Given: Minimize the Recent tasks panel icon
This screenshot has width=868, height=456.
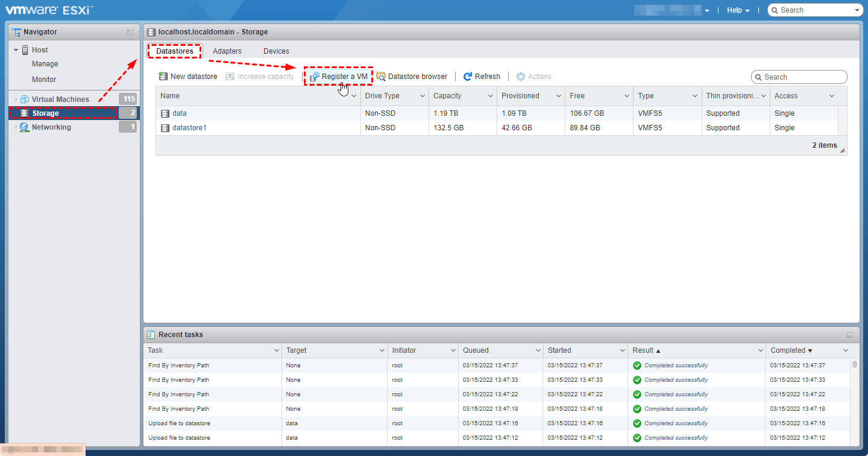Looking at the screenshot, I should 850,335.
